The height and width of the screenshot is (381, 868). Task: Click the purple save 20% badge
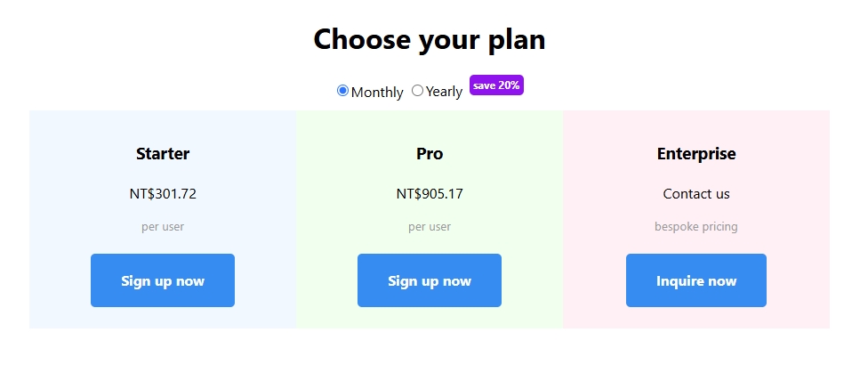[x=496, y=85]
